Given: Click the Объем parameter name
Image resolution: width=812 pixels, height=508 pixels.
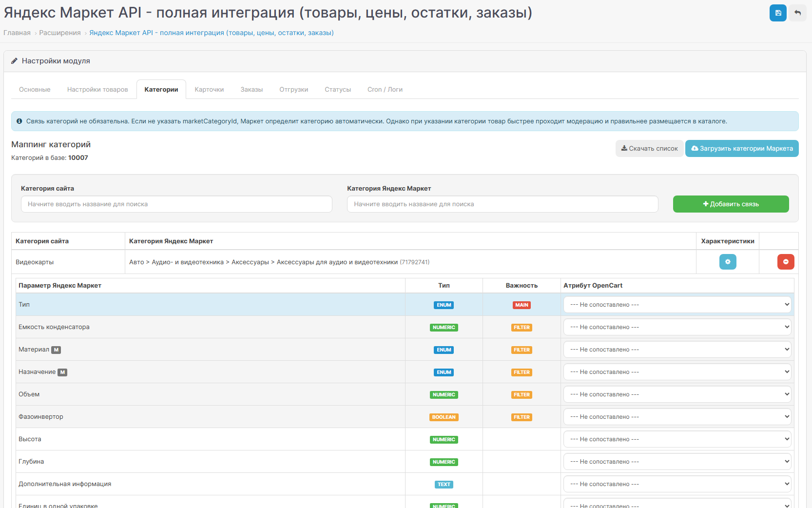Looking at the screenshot, I should click(29, 394).
